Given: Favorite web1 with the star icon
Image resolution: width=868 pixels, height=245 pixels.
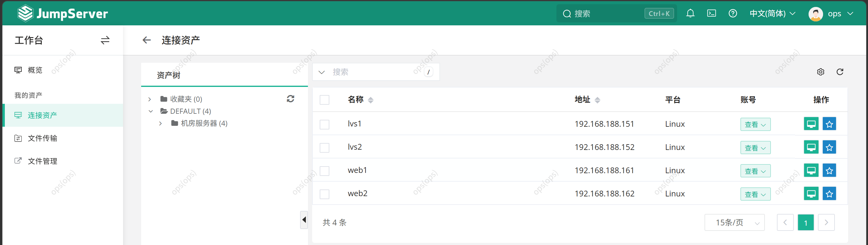Looking at the screenshot, I should 829,170.
